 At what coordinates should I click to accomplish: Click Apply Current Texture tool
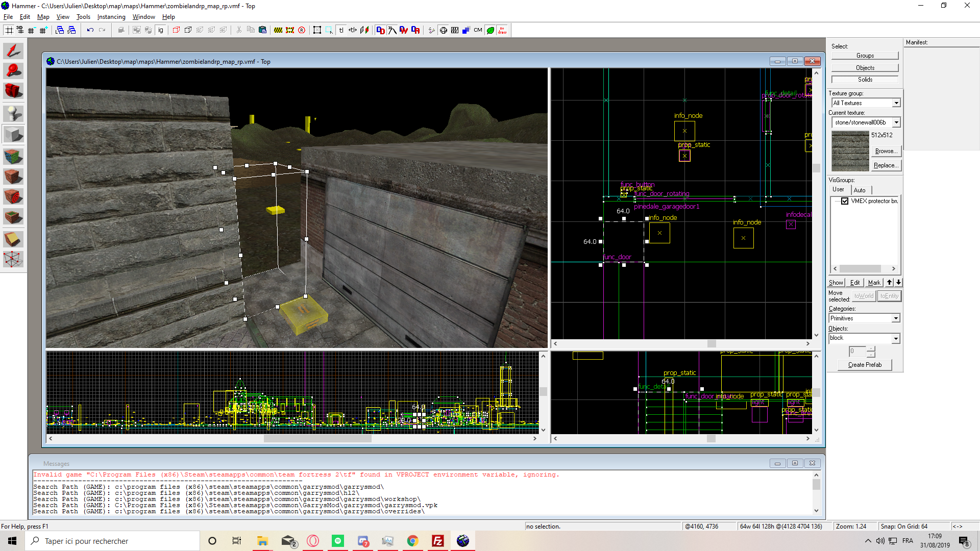point(13,177)
